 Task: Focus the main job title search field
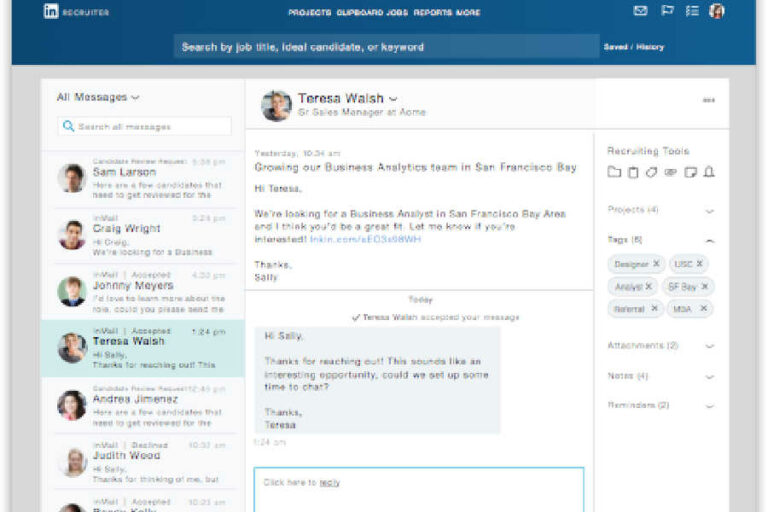387,47
